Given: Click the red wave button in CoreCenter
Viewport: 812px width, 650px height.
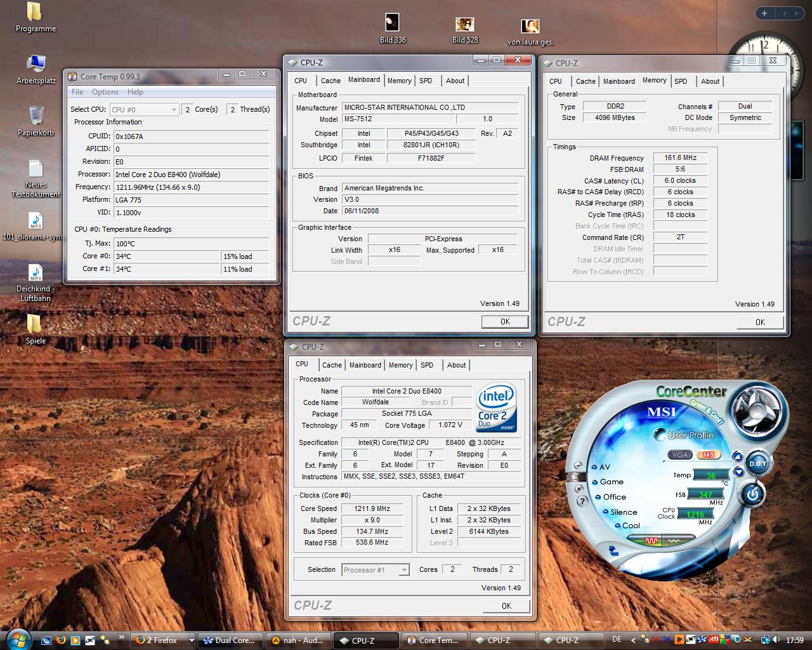Looking at the screenshot, I should pos(652,541).
